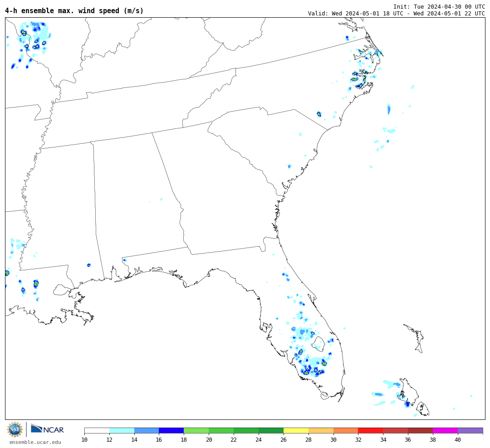Screen dimensions: 490x448
Task: Pick the pale cyan 12-14 colorbar segment
Action: click(122, 430)
